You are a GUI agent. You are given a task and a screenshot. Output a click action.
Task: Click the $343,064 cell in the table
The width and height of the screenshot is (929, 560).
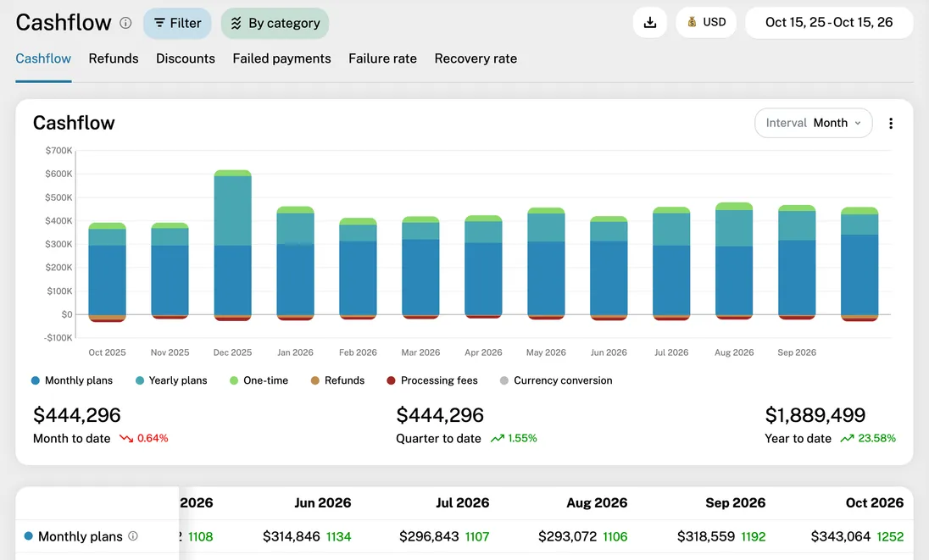tap(841, 536)
